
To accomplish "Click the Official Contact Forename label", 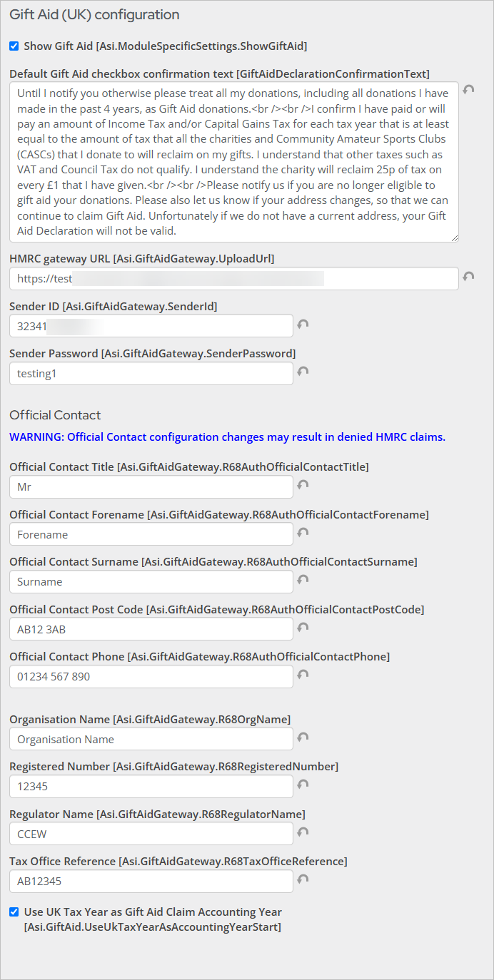I will point(219,515).
